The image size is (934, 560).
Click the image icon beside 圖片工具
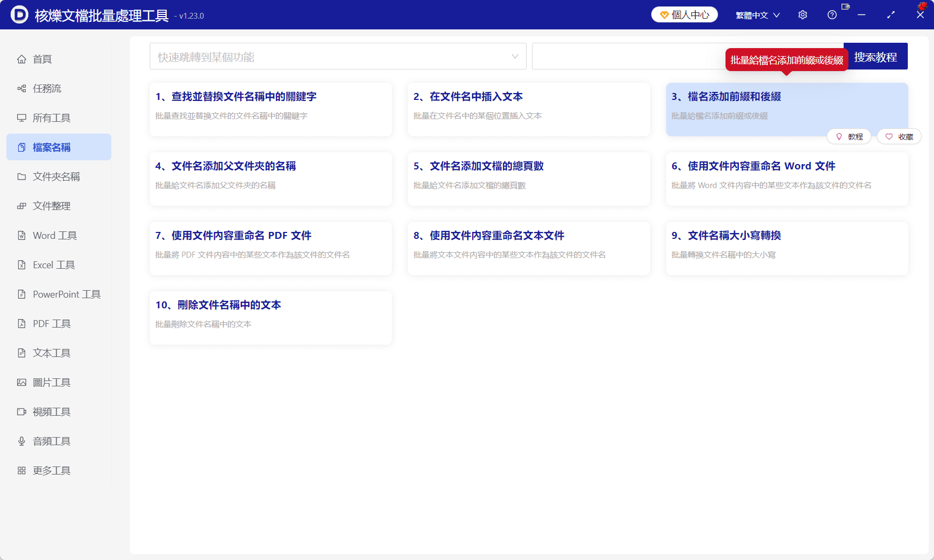pos(21,383)
